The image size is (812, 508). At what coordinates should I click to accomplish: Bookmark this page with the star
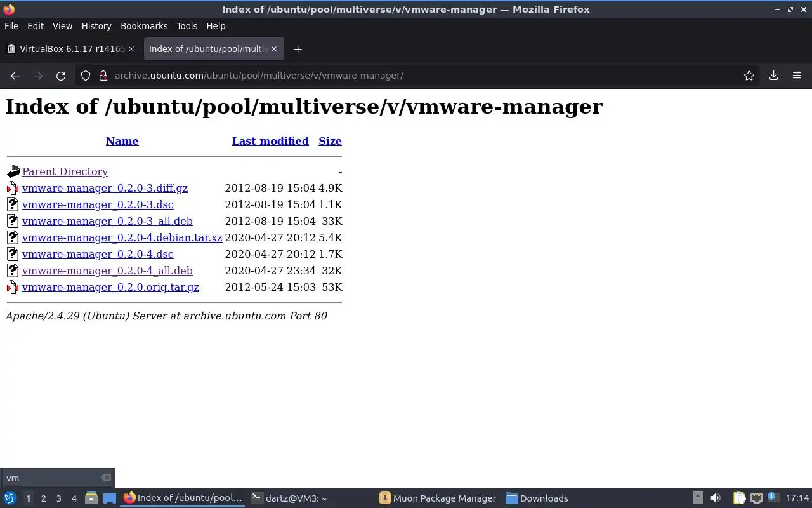click(749, 76)
